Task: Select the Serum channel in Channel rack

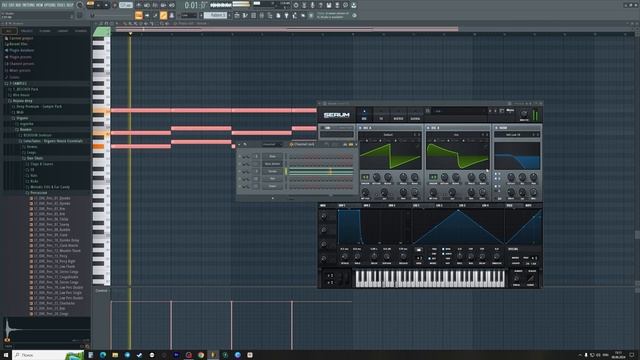Action: coord(272,171)
